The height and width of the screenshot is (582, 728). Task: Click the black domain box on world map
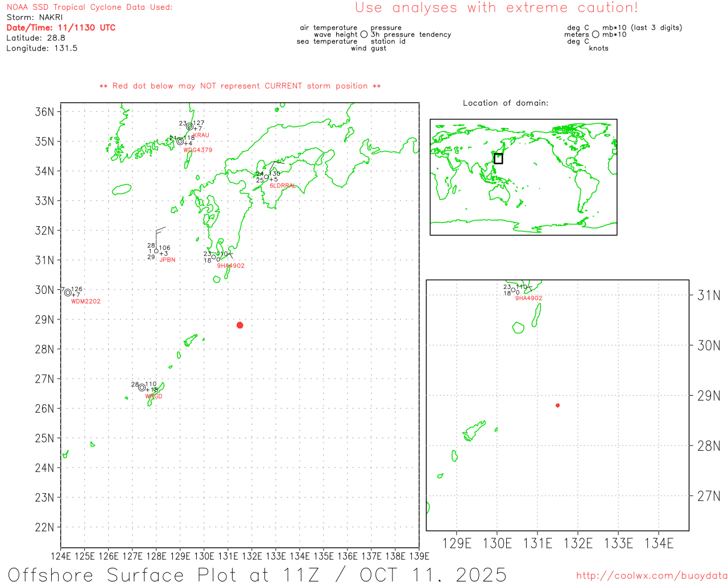pyautogui.click(x=498, y=159)
